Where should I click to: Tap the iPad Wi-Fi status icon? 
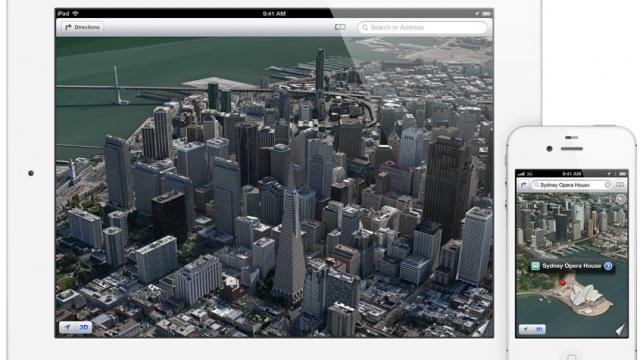pos(76,13)
